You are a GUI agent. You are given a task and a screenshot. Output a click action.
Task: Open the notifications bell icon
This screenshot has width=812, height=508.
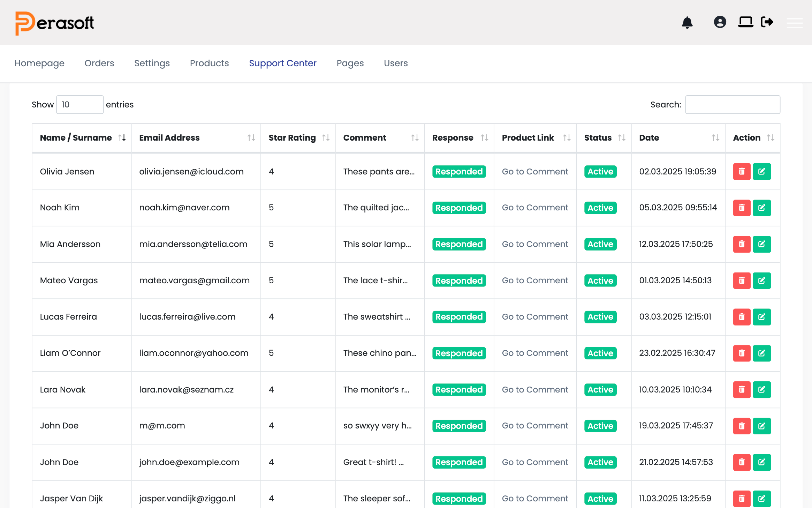[x=687, y=22]
